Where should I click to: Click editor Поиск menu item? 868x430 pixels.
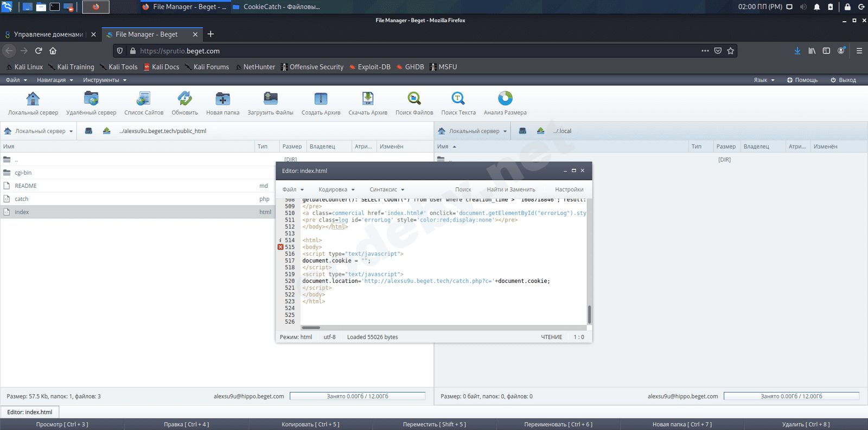pos(463,189)
